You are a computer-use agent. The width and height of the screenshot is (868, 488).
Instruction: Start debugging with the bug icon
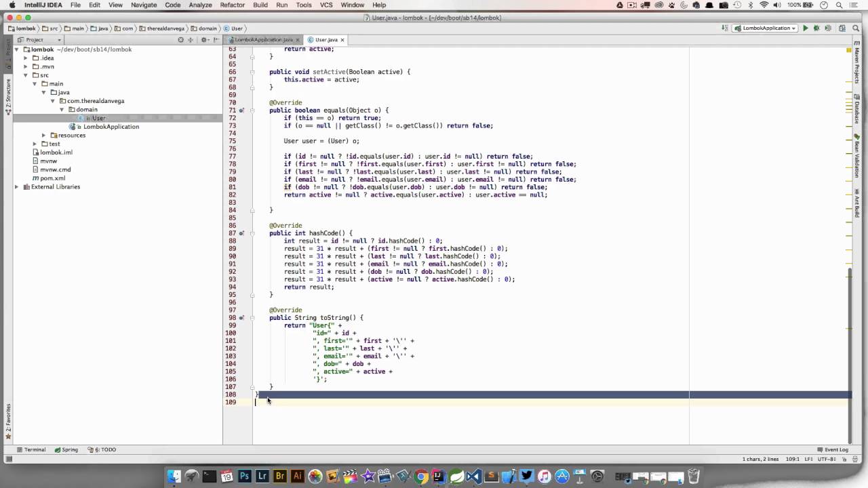tap(816, 28)
